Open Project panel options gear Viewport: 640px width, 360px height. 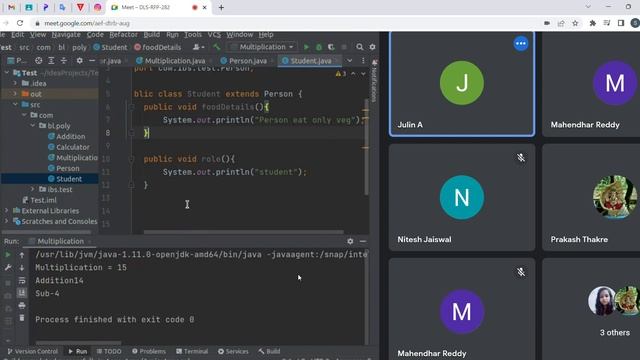pyautogui.click(x=79, y=60)
